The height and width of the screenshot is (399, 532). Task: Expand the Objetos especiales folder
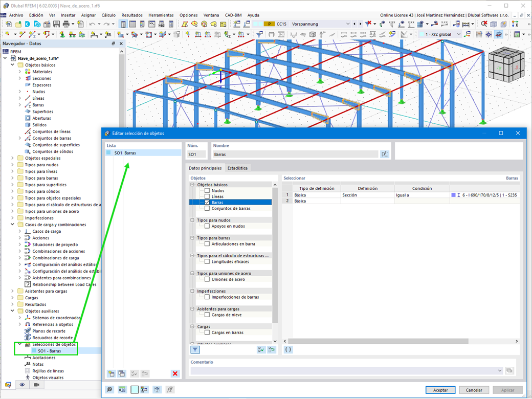13,158
